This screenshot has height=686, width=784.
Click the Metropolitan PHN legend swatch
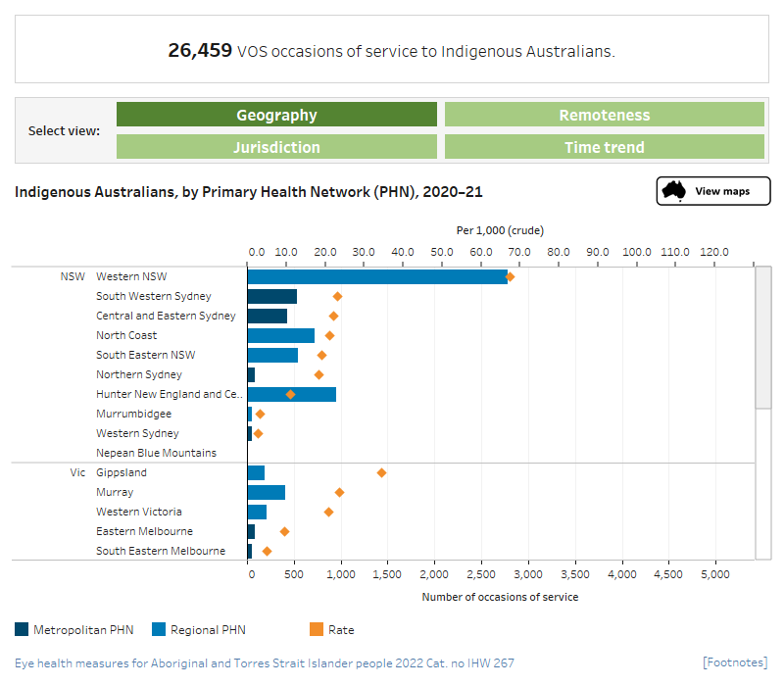(22, 630)
